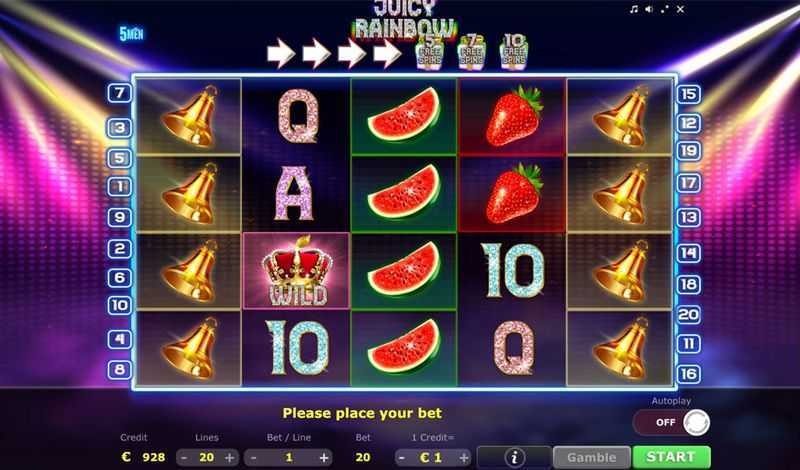The image size is (800, 470).
Task: Increase the number of lines
Action: tap(230, 457)
